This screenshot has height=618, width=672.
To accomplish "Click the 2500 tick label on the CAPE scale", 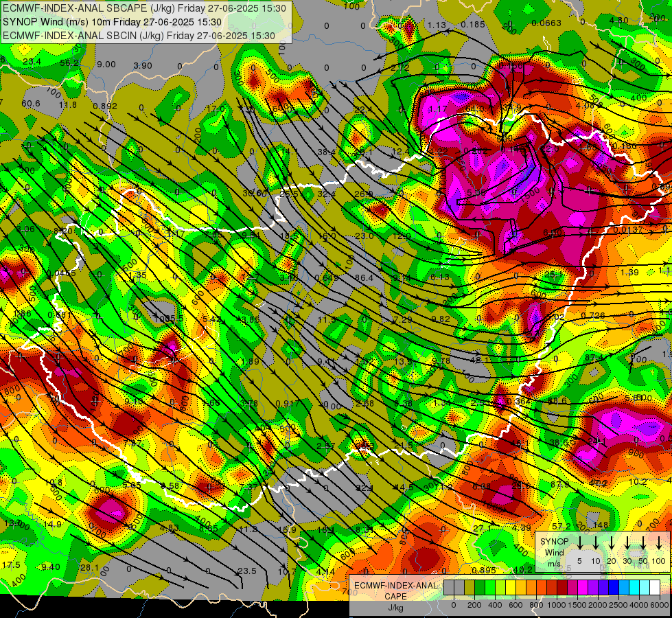I will tap(618, 605).
